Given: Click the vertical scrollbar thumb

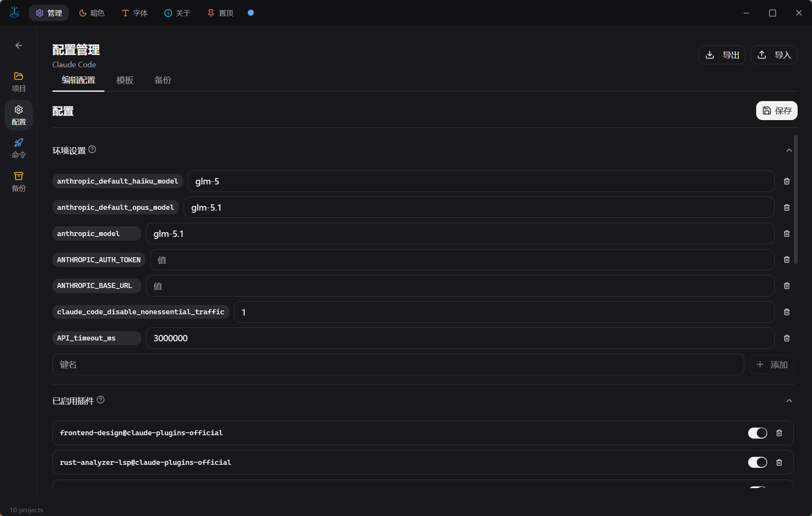Looking at the screenshot, I should coord(796,199).
